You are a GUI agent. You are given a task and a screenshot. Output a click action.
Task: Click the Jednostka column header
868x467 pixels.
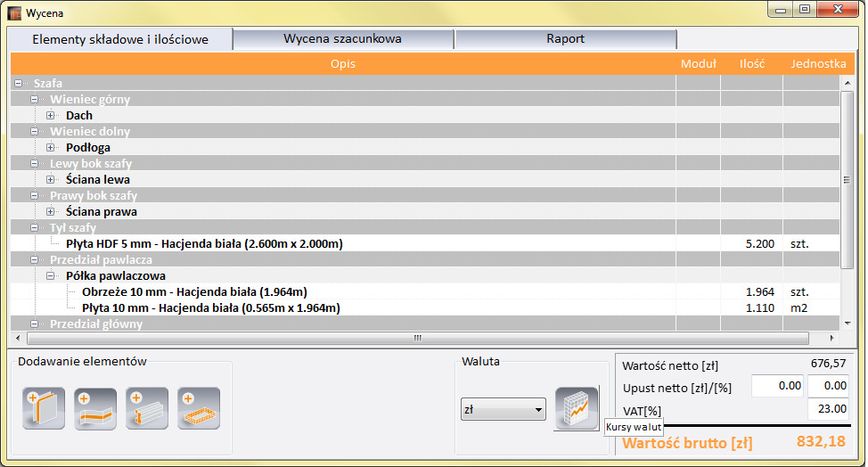coord(818,63)
